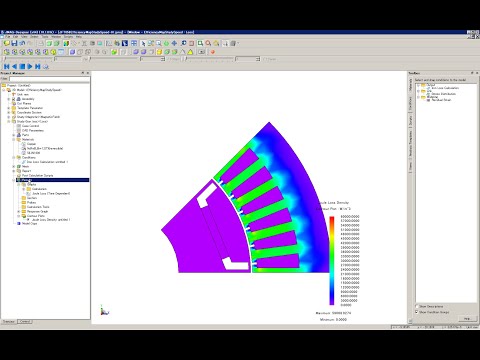Expand the Template Parameter node

pos(8,108)
